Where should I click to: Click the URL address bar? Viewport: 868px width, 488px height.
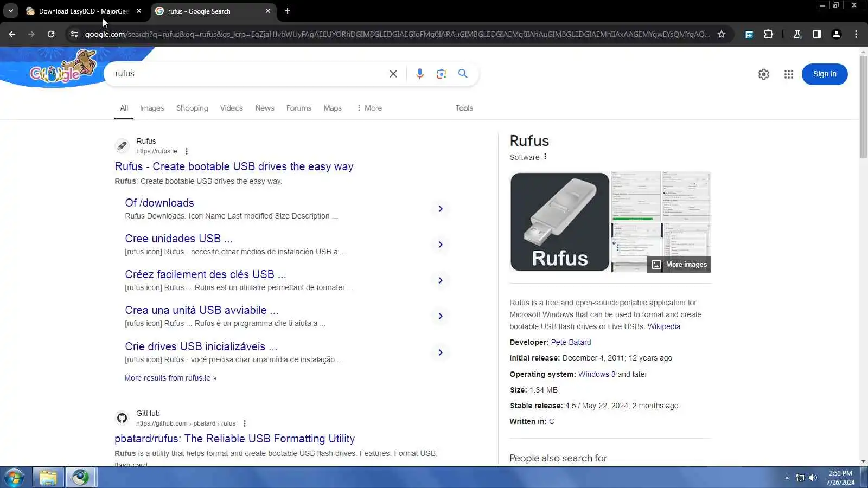click(x=397, y=34)
